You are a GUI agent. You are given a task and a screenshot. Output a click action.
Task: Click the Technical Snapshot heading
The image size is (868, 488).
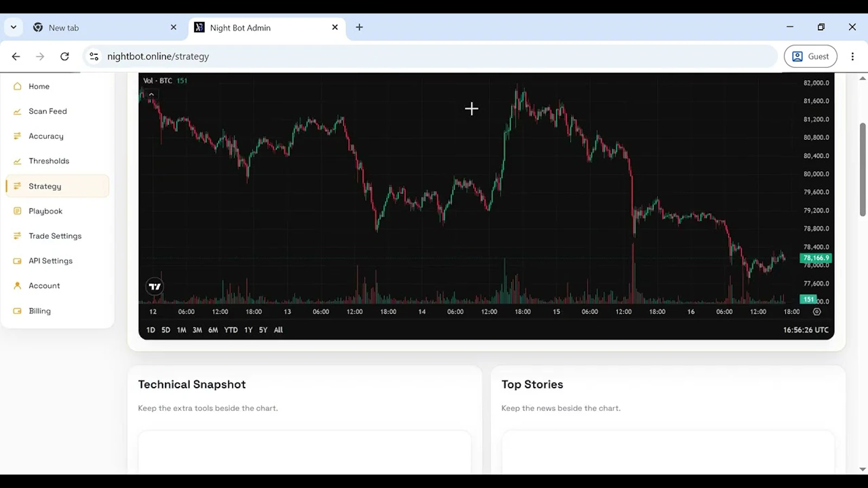coord(192,384)
